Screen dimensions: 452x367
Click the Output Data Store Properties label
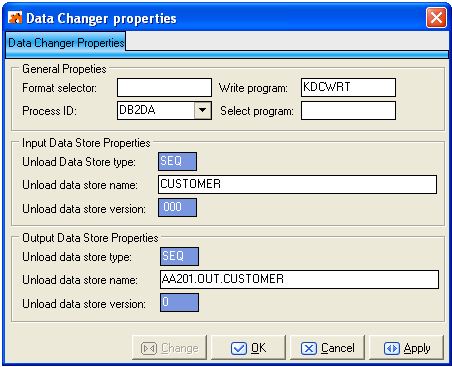click(x=90, y=238)
